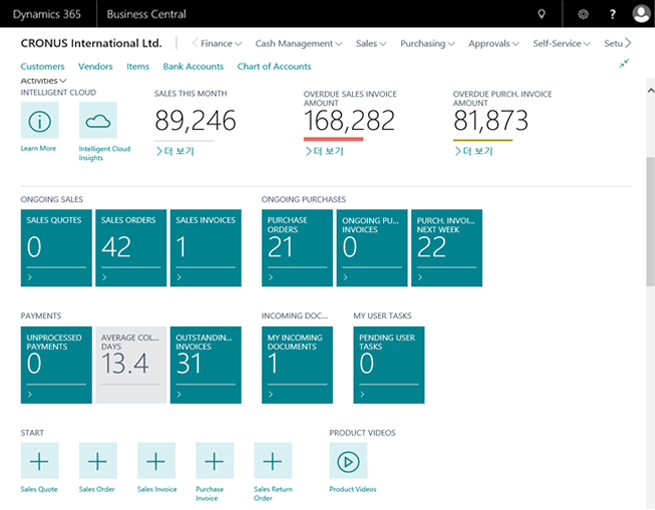Open the Intelligent Cloud Insights cloud icon
The image size is (655, 510).
point(98,120)
